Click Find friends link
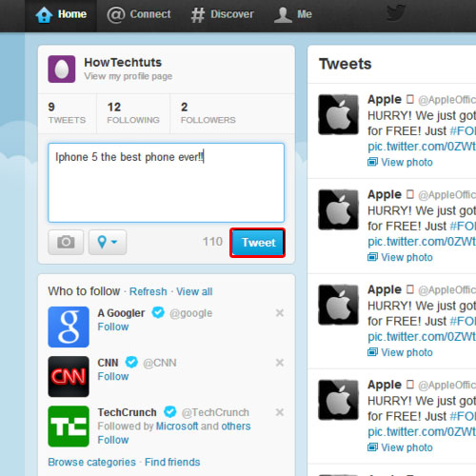Screen dimensions: 476x476 pos(172,462)
